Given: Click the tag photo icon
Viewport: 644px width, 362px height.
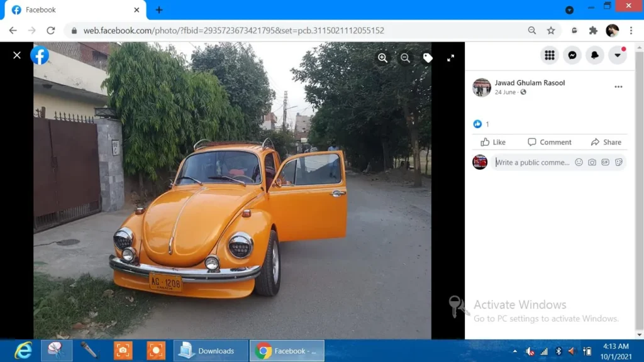Looking at the screenshot, I should tap(428, 58).
